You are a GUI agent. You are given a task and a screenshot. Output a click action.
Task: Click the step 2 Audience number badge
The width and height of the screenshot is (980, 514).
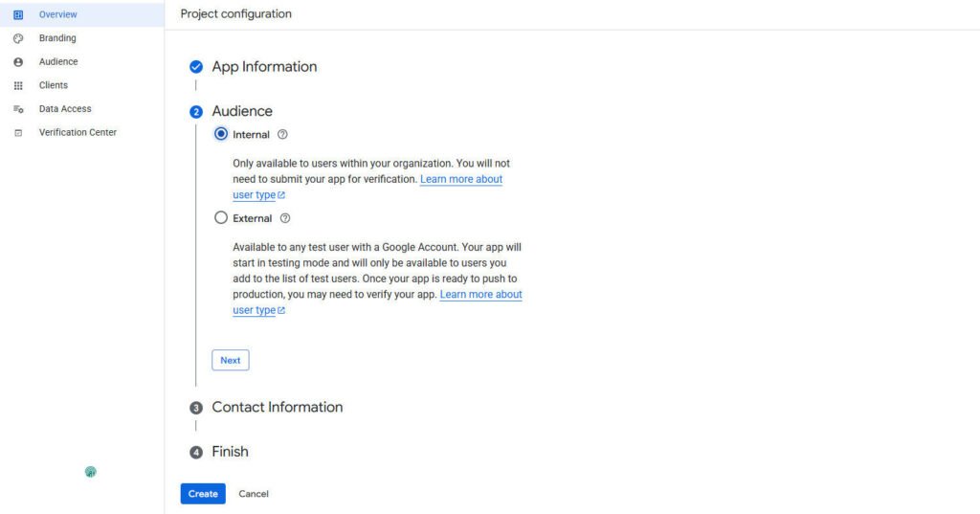point(196,112)
